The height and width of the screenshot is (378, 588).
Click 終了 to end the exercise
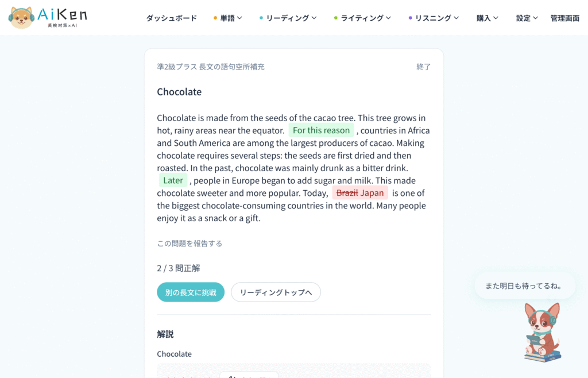click(423, 67)
